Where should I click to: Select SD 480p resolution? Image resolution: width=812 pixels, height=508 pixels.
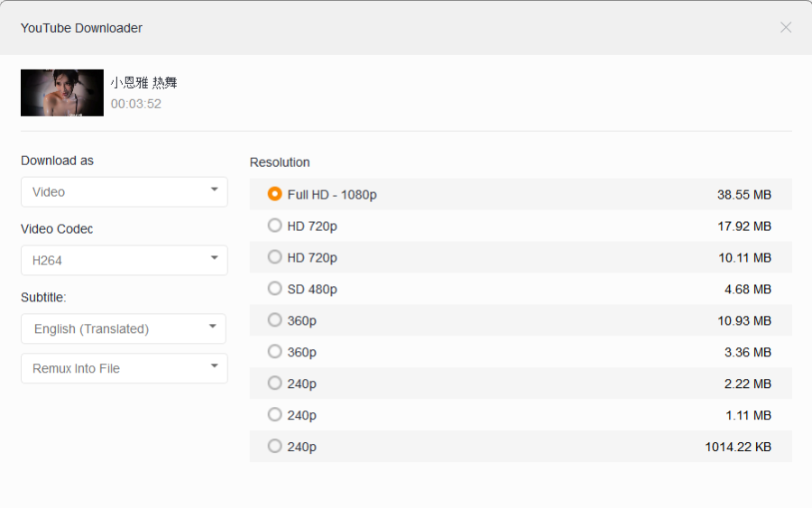(x=275, y=289)
